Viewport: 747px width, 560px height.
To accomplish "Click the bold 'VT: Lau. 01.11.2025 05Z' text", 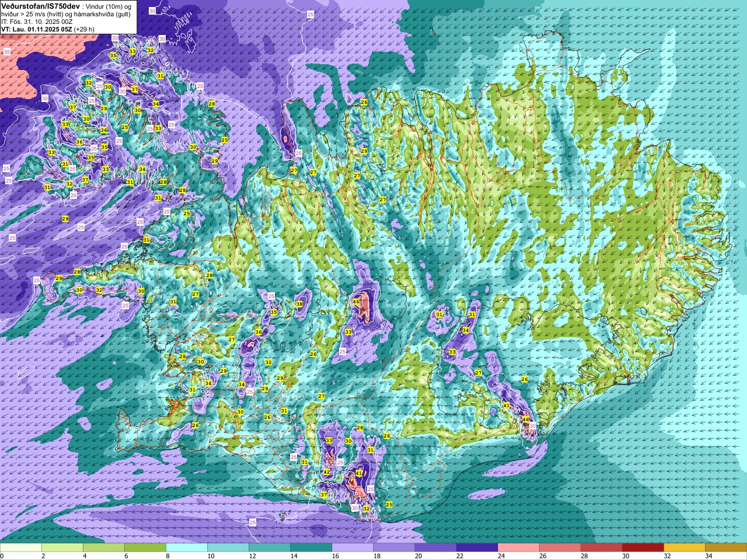I will click(36, 29).
